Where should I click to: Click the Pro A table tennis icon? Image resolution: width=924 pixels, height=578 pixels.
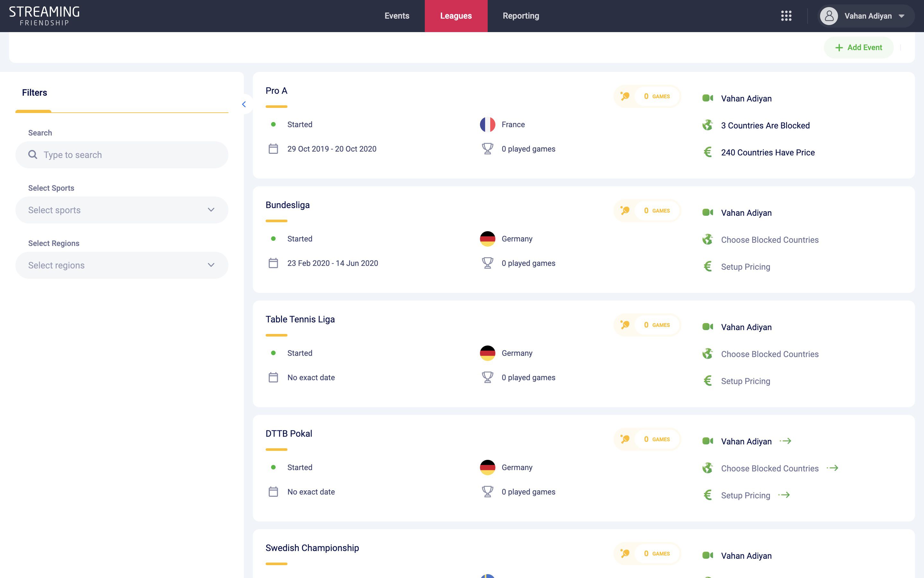pyautogui.click(x=625, y=96)
